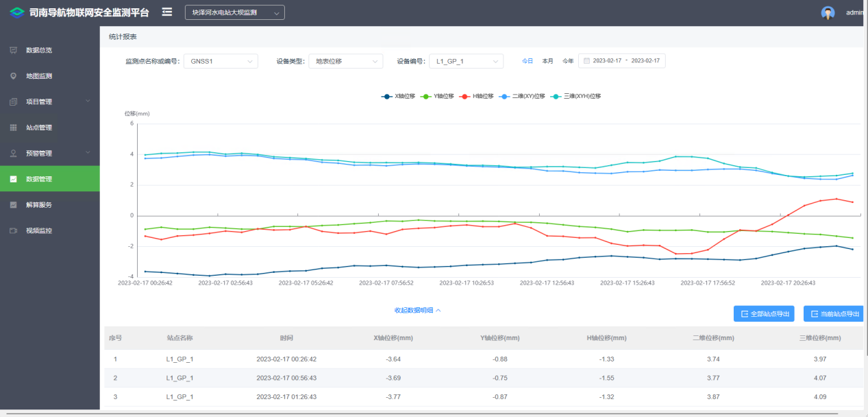Click the 视频监控 camera icon
Screen dimensions: 868x417
(13, 230)
